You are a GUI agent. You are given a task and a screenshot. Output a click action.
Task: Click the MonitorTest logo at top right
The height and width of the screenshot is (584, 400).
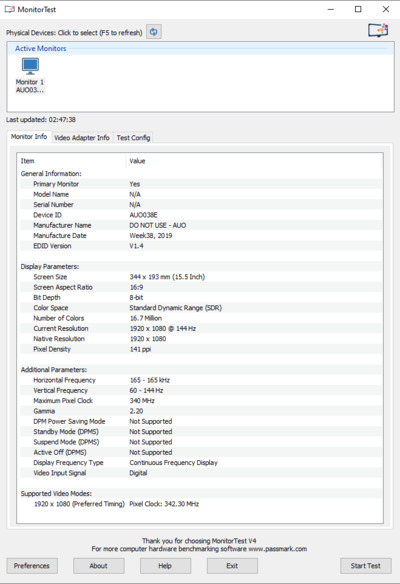pyautogui.click(x=378, y=30)
